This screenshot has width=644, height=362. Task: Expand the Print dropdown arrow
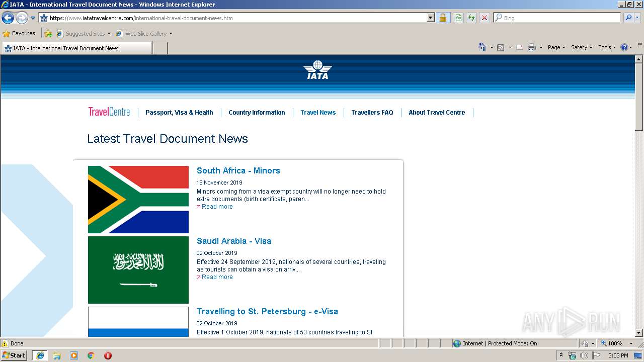(x=541, y=47)
